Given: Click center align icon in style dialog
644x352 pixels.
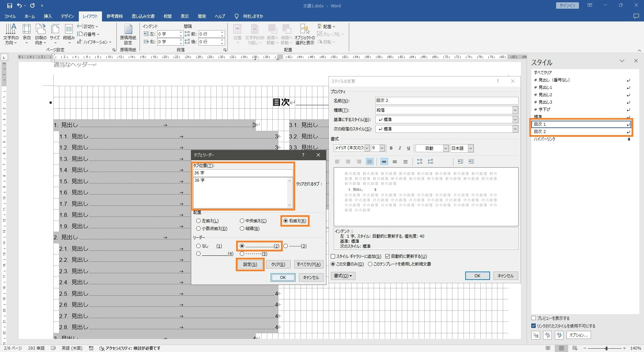Looking at the screenshot, I should (348, 162).
